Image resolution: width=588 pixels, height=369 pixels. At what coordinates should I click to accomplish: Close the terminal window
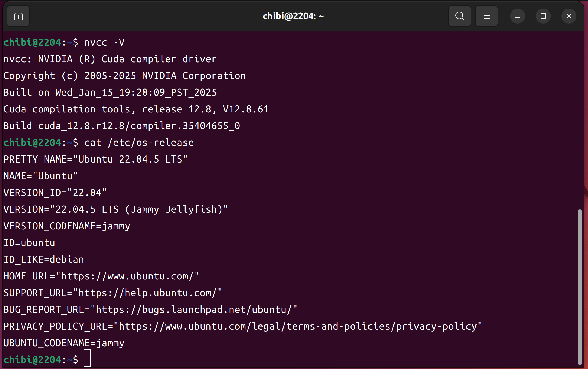click(x=569, y=16)
